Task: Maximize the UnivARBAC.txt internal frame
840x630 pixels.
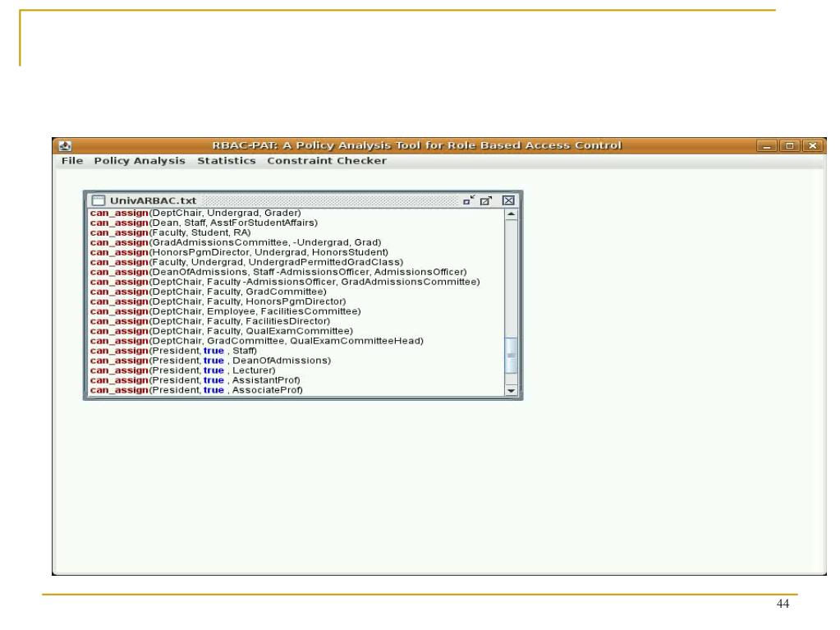Action: tap(486, 200)
